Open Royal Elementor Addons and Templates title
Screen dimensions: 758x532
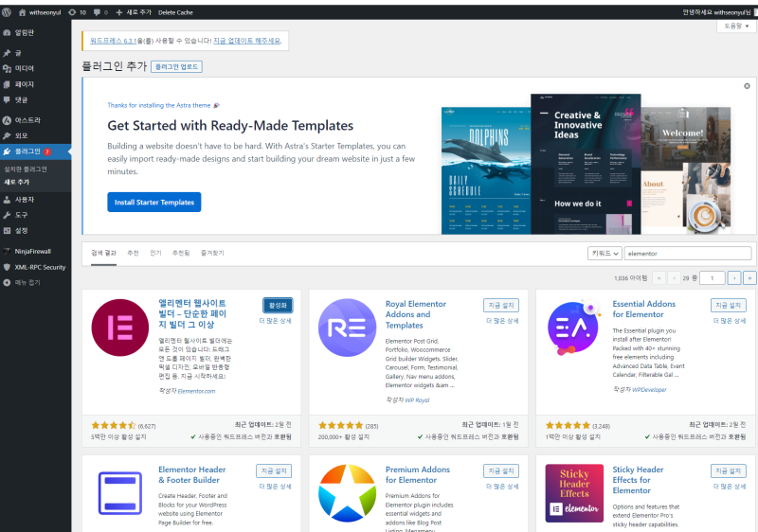point(415,314)
